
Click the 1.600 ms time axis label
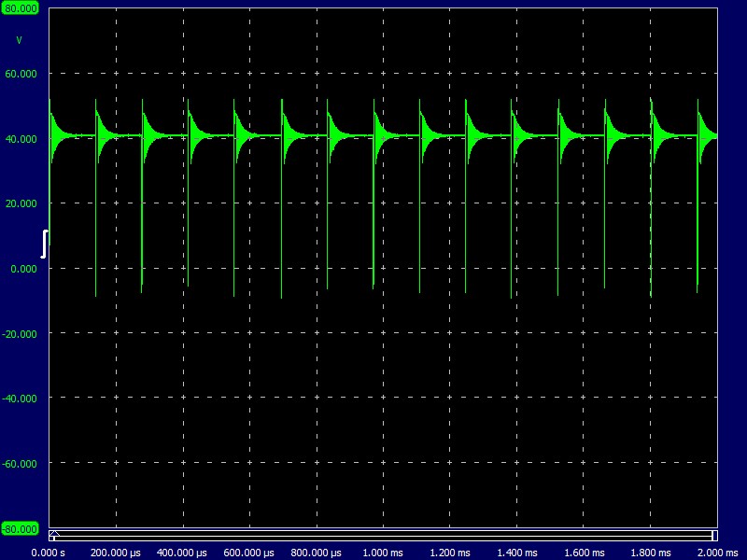coord(585,553)
